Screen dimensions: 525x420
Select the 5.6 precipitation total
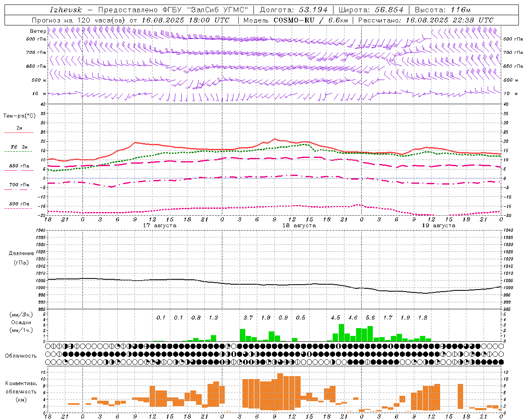370,317
